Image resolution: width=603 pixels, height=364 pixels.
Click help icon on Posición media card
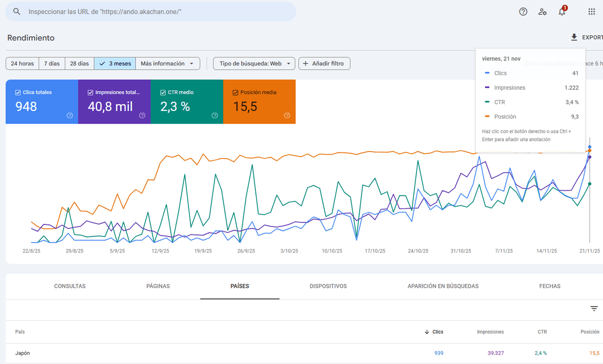click(x=287, y=115)
